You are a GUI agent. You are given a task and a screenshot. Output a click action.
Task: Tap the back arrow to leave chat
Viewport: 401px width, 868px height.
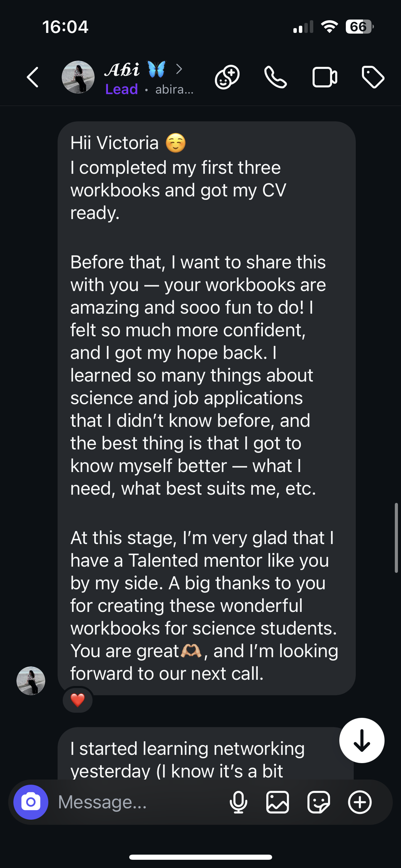[33, 77]
